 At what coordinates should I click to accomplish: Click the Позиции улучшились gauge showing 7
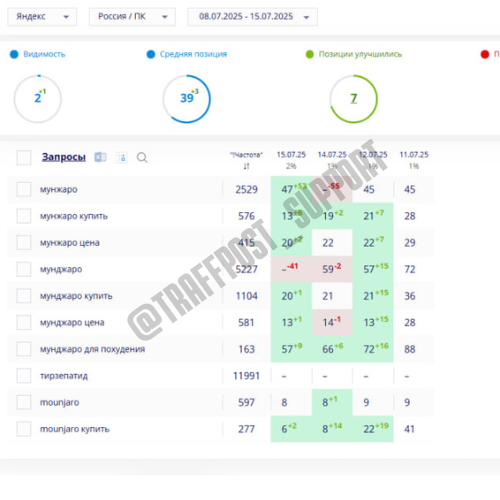click(x=354, y=99)
